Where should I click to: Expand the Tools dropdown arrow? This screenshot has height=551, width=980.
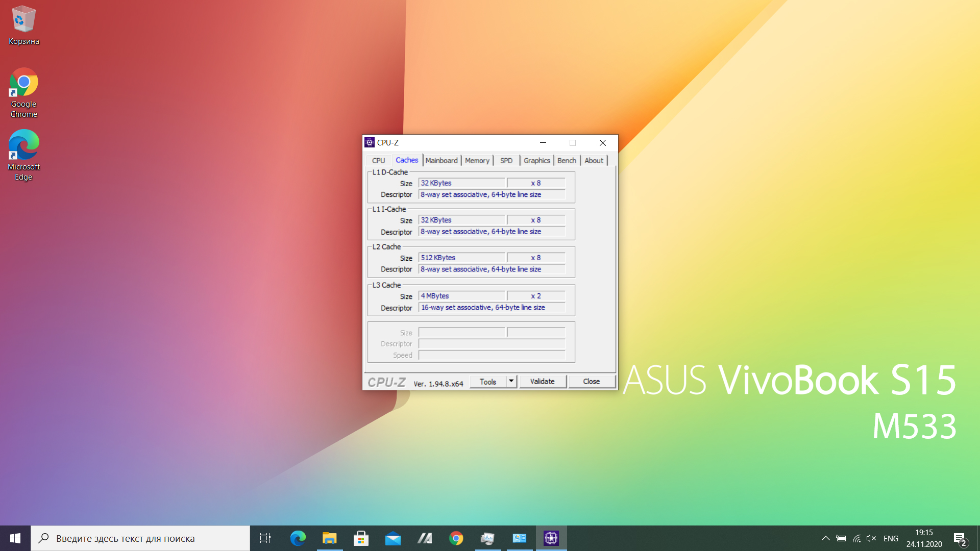click(x=511, y=381)
